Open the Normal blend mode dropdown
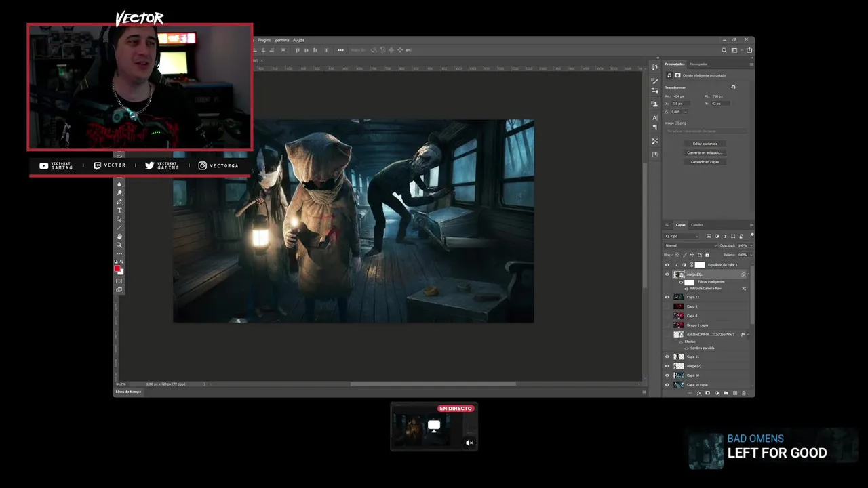 coord(690,245)
